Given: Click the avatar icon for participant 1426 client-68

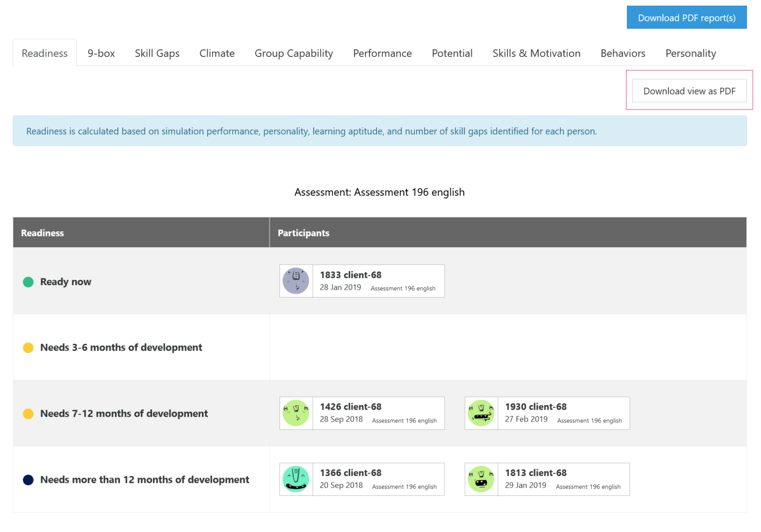Looking at the screenshot, I should [296, 413].
